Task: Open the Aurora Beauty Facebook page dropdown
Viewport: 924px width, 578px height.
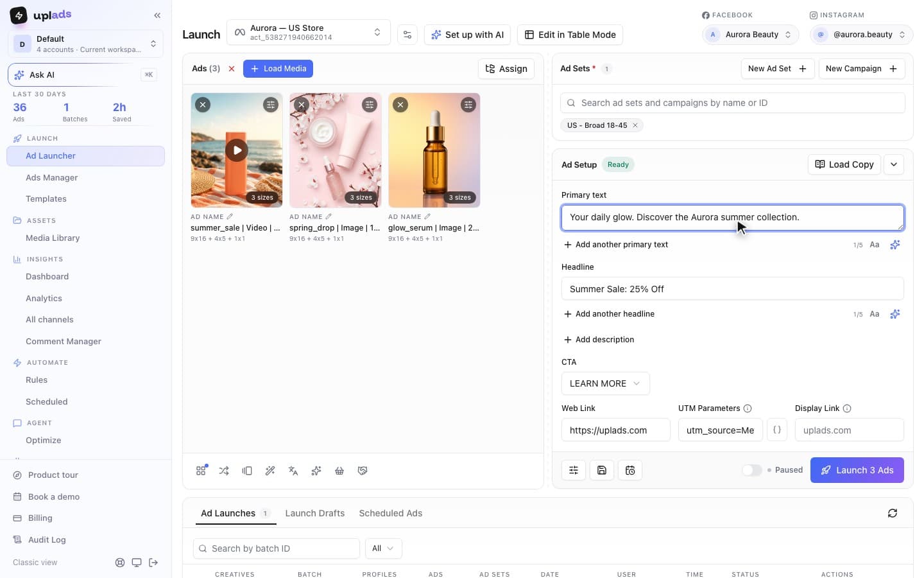Action: (x=751, y=35)
